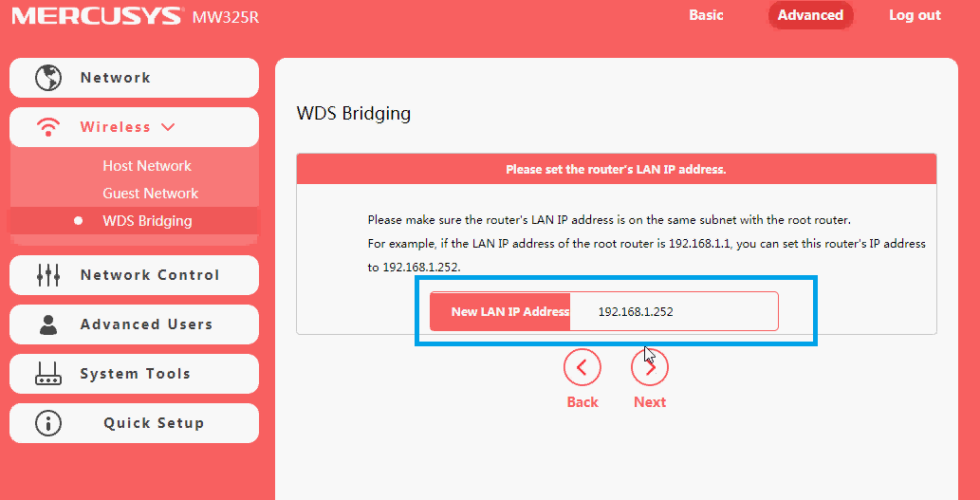This screenshot has height=500, width=980.
Task: Click the Quick Setup info icon
Action: pyautogui.click(x=47, y=423)
